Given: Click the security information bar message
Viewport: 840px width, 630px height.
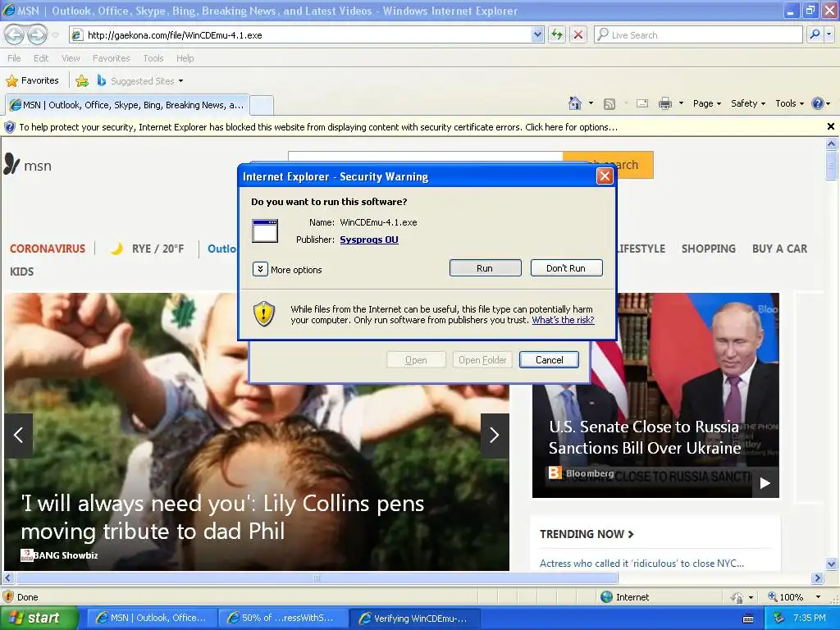Looking at the screenshot, I should coord(318,127).
